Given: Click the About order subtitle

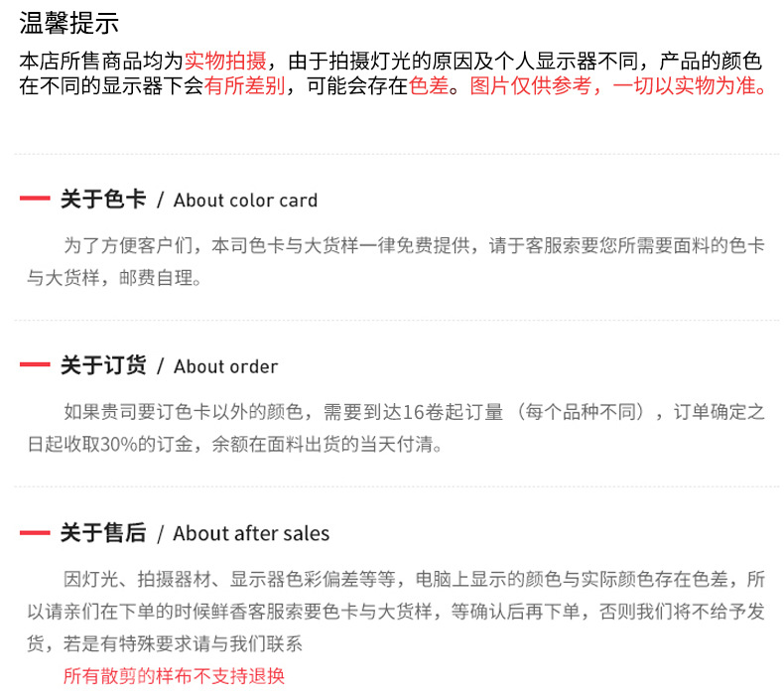Looking at the screenshot, I should pyautogui.click(x=225, y=366).
